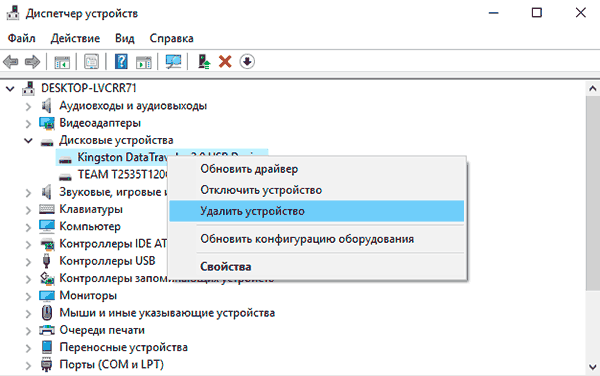600x376 pixels.
Task: Open the Properties sheet toolbar icon
Action: 91,62
